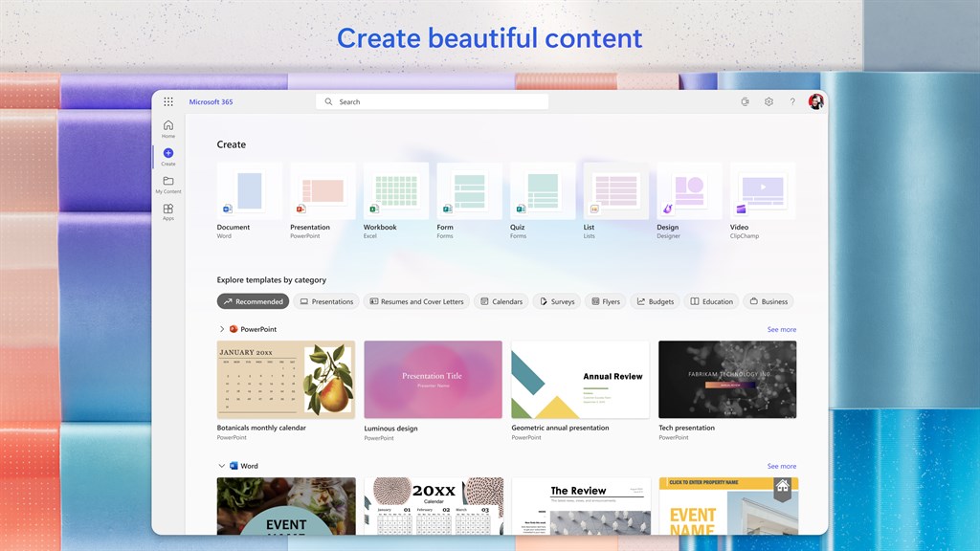Select the Recommended category filter
Image resolution: width=980 pixels, height=551 pixels.
pyautogui.click(x=253, y=301)
